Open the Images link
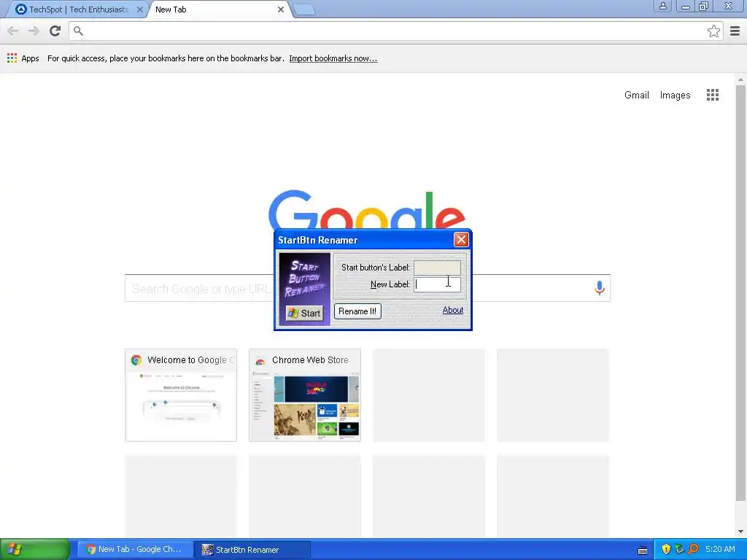 coord(675,95)
